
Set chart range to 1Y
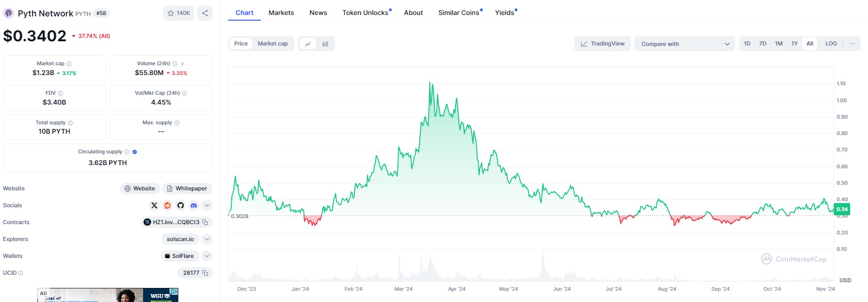[794, 44]
